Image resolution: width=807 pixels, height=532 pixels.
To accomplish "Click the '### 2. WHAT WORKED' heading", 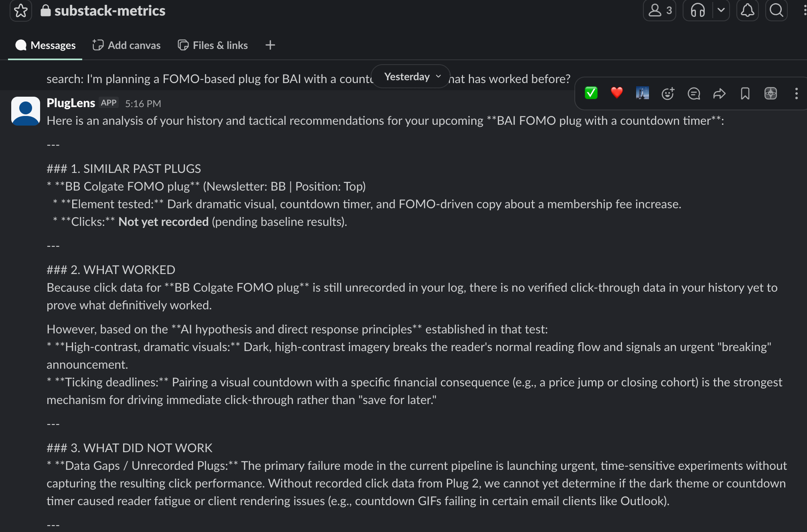I will click(x=111, y=270).
